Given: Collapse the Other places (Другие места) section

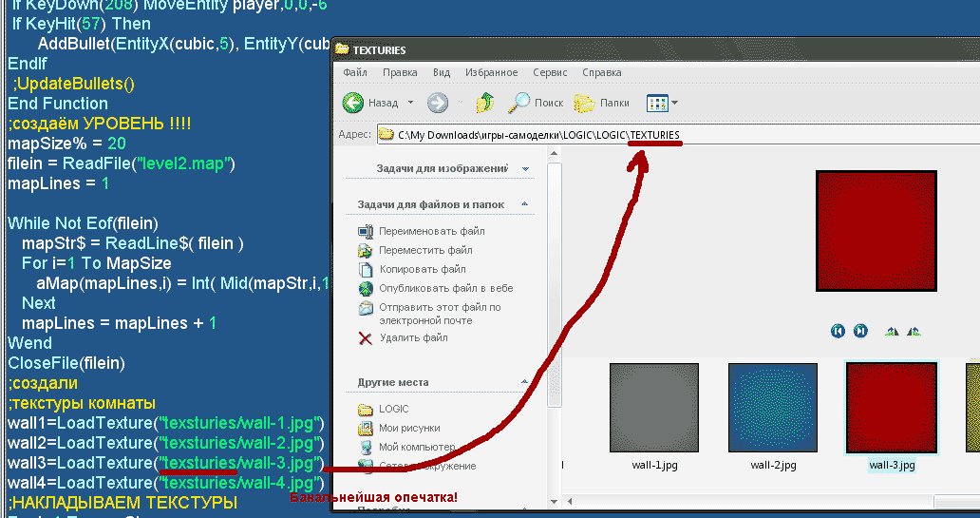Looking at the screenshot, I should pos(525,382).
